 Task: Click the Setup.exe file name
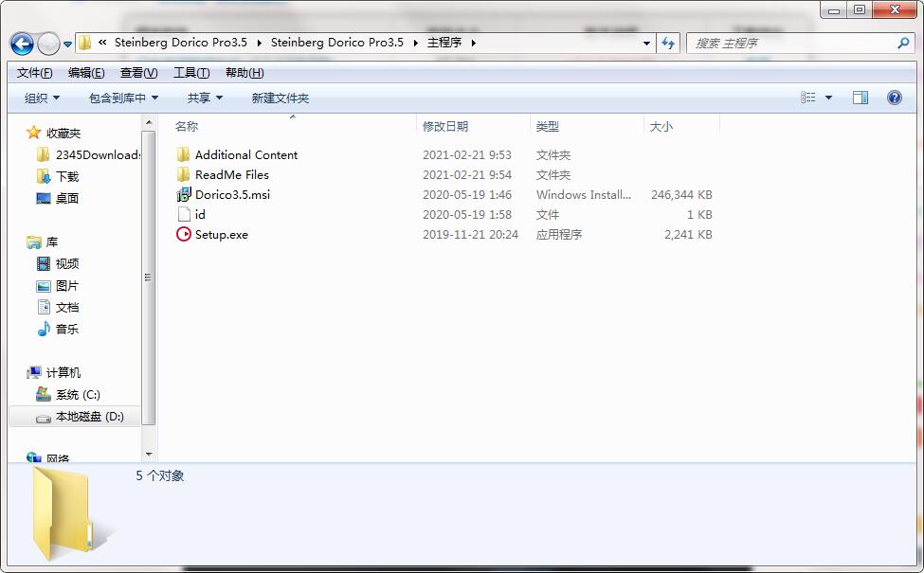pyautogui.click(x=222, y=234)
